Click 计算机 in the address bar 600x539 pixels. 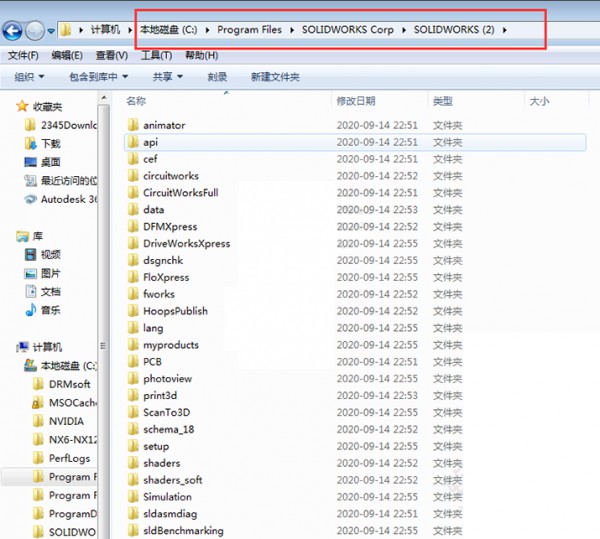coord(105,29)
